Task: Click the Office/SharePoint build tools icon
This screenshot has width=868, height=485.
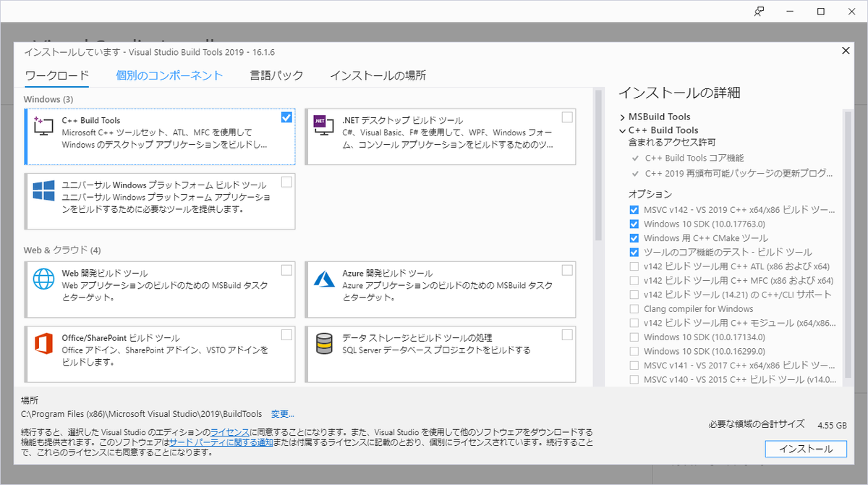Action: [x=44, y=343]
